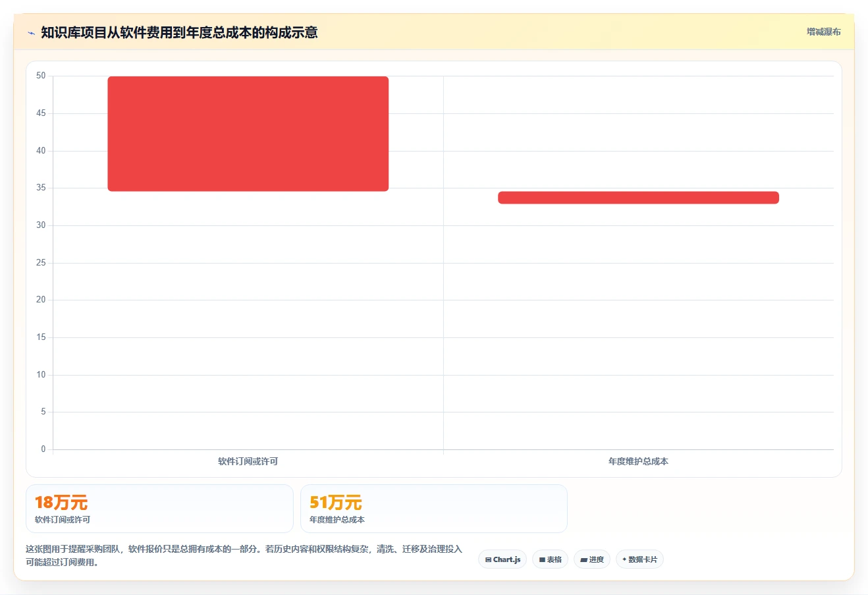Click the y-axis value 50
This screenshot has height=595, width=868.
(x=41, y=76)
